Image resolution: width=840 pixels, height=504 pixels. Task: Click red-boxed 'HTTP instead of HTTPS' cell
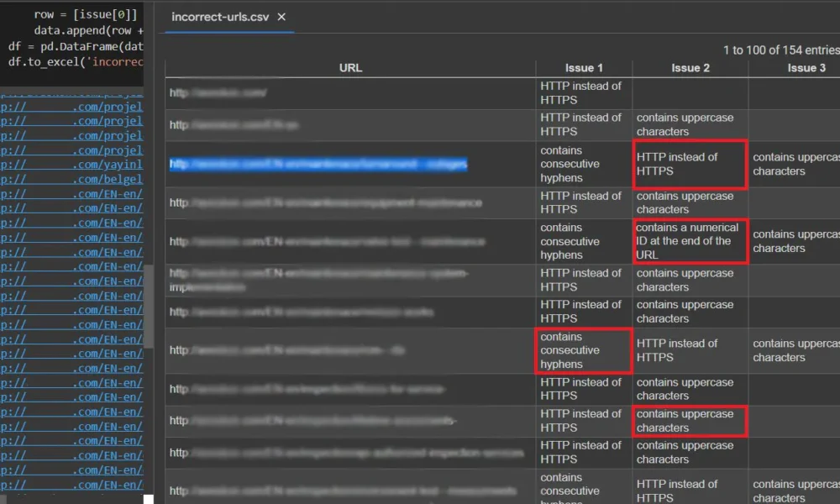pos(690,165)
